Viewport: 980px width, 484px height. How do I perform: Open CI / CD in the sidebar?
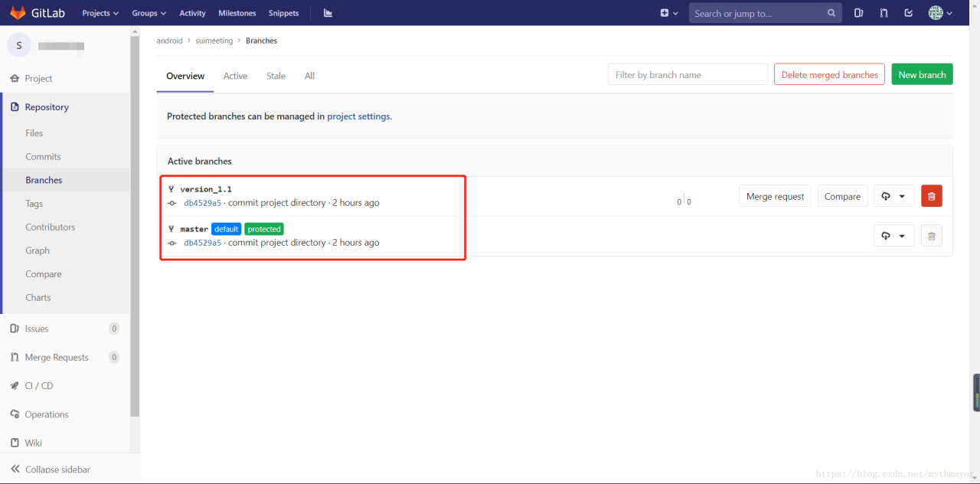[39, 386]
